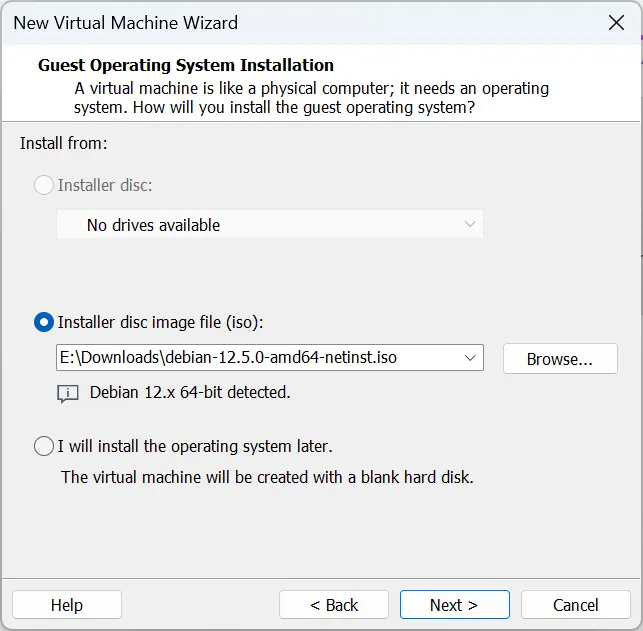The width and height of the screenshot is (643, 631).
Task: Open the No drives available dropdown
Action: pos(269,225)
